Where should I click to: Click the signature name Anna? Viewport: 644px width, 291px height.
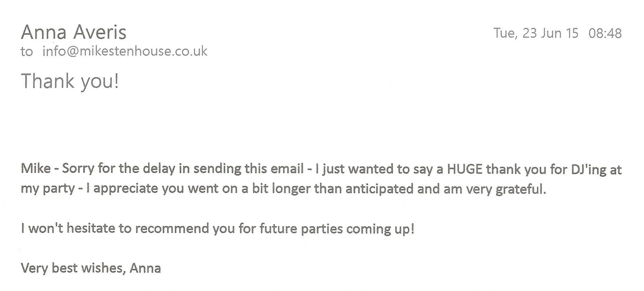[x=145, y=268]
